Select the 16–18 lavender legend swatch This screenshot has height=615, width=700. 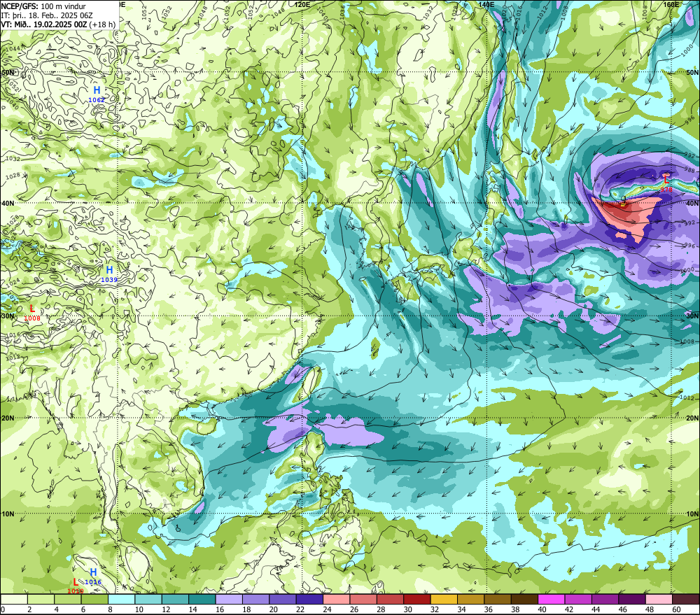tap(229, 599)
